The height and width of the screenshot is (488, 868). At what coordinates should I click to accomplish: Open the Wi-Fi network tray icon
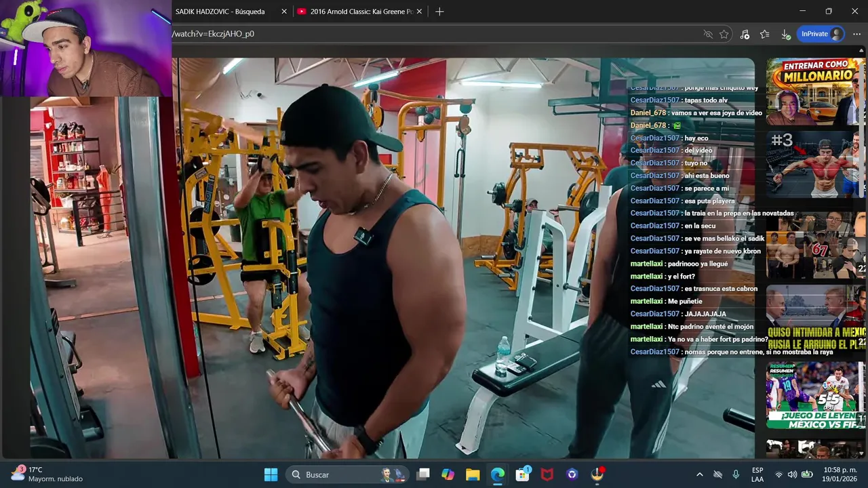coord(778,474)
